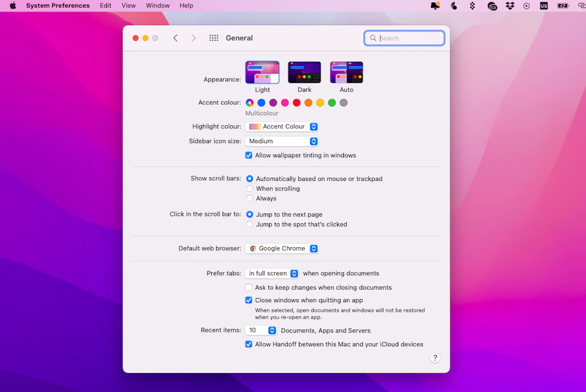Disable Allow wallpaper tinting in windows
The width and height of the screenshot is (586, 392).
(x=248, y=155)
